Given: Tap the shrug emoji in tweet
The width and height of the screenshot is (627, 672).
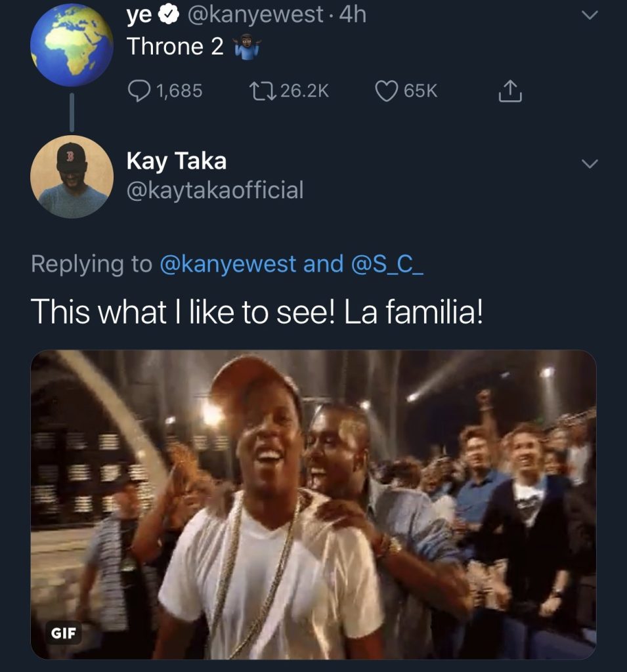Looking at the screenshot, I should [x=246, y=47].
